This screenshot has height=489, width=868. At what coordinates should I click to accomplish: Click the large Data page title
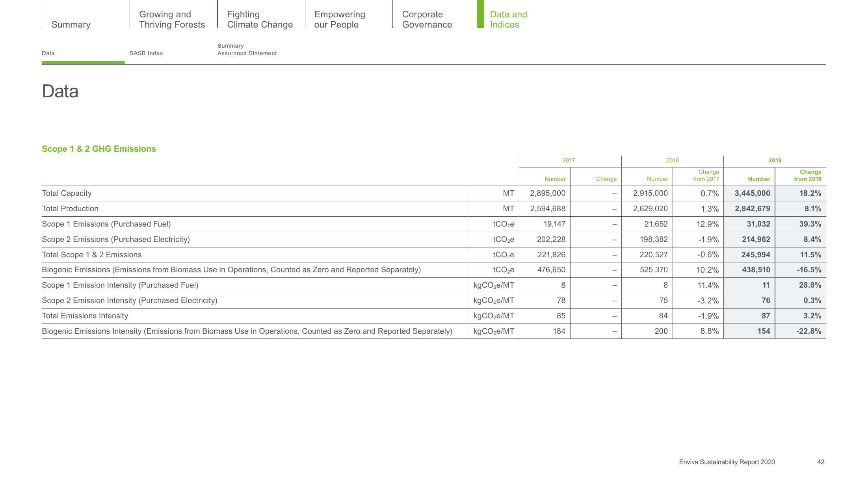coord(60,91)
